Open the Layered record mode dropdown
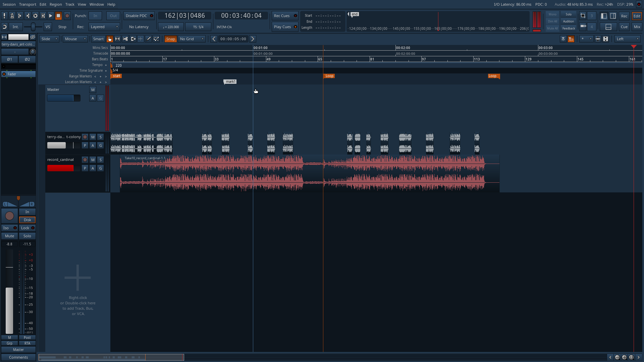Screen dimensions: 644x362 point(104,27)
